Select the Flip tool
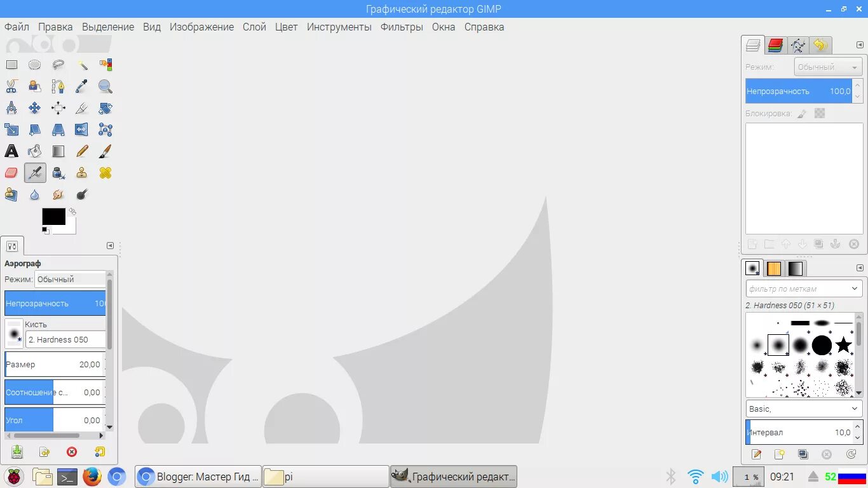 coord(82,130)
